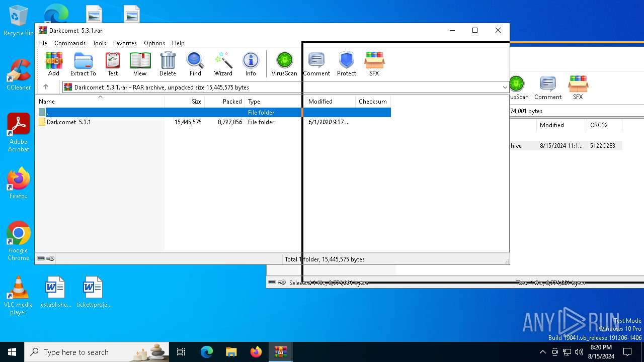Click the Test toolbar icon
The width and height of the screenshot is (644, 362).
[x=113, y=64]
